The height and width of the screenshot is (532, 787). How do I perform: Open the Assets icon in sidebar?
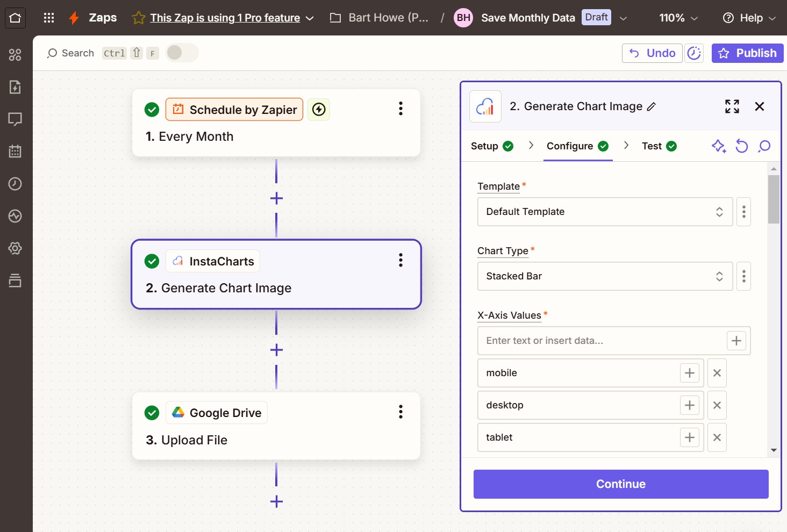(15, 55)
